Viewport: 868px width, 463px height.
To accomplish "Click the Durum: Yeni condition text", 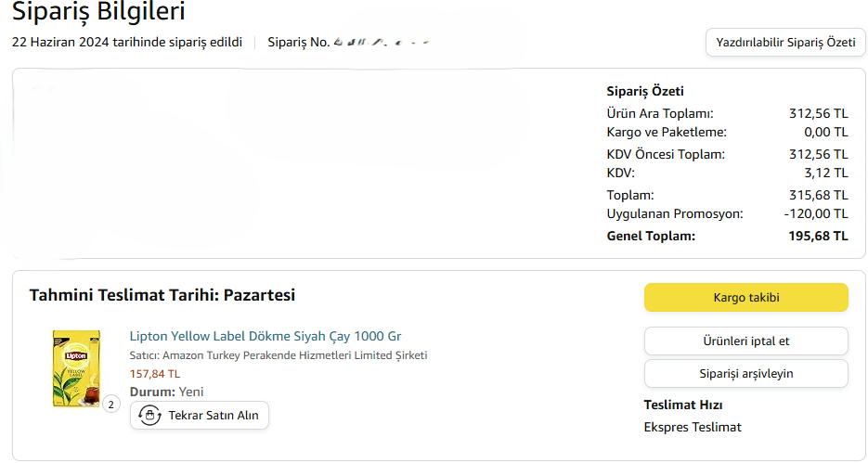I will pyautogui.click(x=167, y=392).
